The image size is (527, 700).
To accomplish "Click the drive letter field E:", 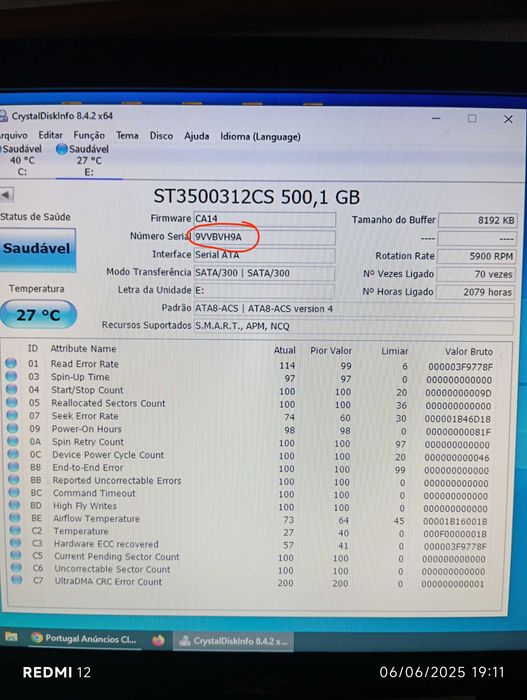I will click(264, 291).
